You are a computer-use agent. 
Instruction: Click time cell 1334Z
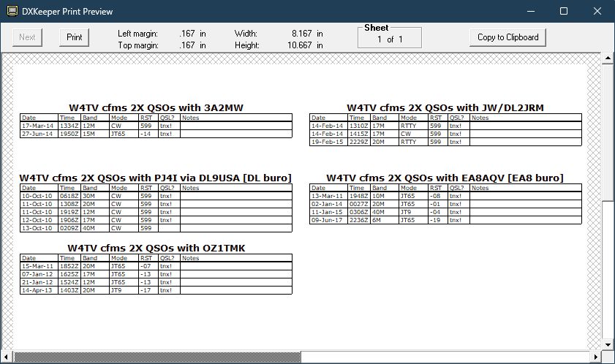[x=69, y=126]
